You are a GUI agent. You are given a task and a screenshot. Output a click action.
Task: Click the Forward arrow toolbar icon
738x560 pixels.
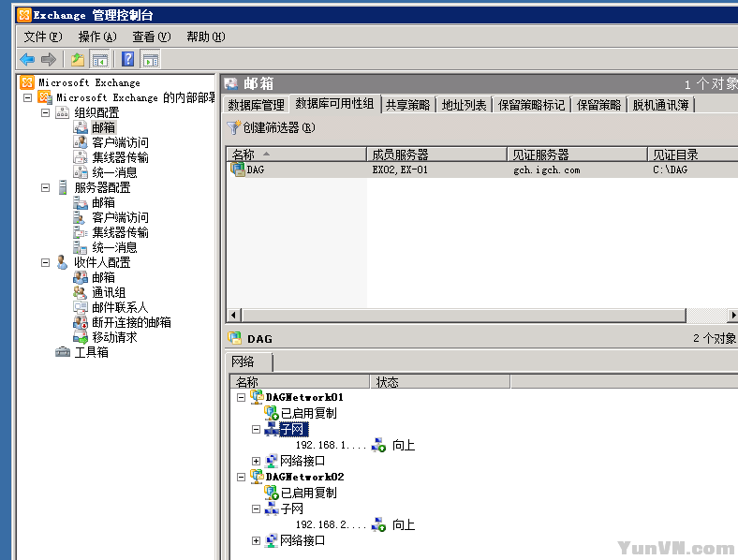point(49,60)
